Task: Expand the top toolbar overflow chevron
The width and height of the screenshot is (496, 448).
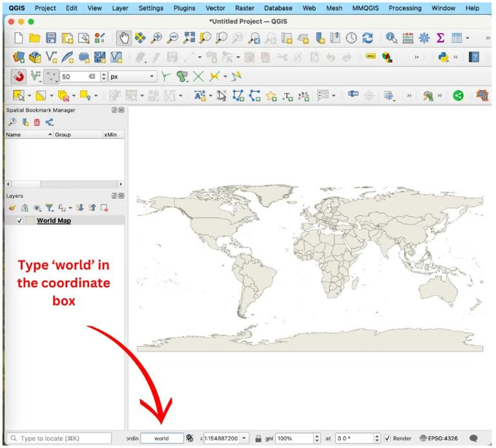Action: coord(488,38)
